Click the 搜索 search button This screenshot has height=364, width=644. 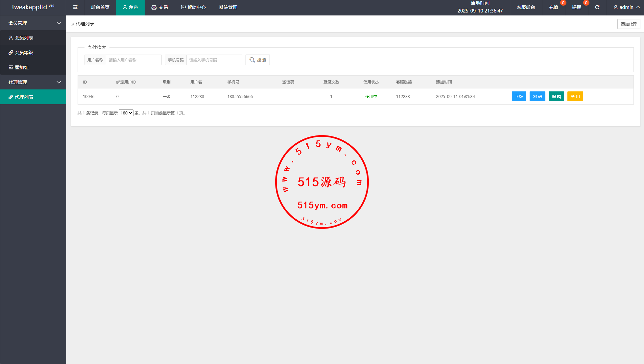[x=258, y=60]
